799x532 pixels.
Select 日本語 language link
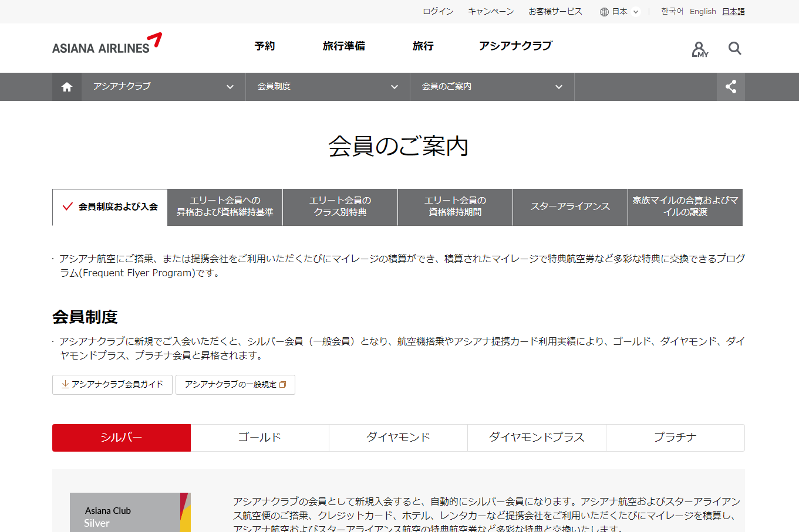pos(733,12)
